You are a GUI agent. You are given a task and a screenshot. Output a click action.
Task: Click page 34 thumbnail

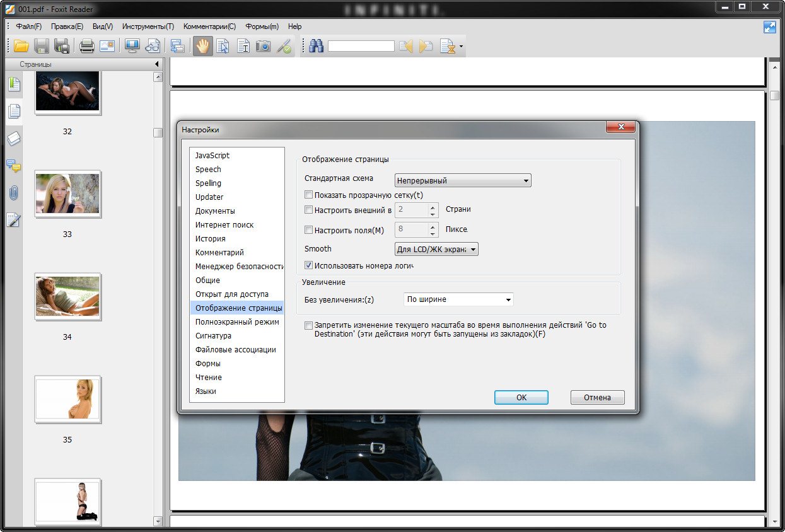67,296
